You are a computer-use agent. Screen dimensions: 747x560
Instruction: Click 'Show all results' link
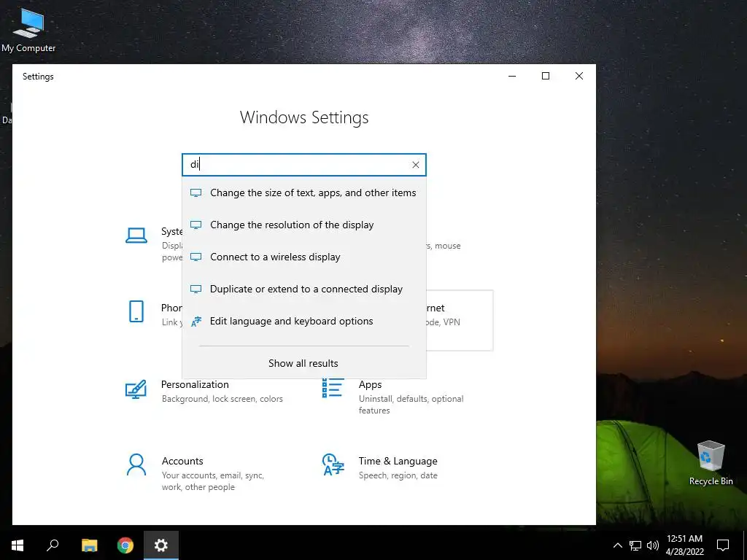click(x=303, y=363)
